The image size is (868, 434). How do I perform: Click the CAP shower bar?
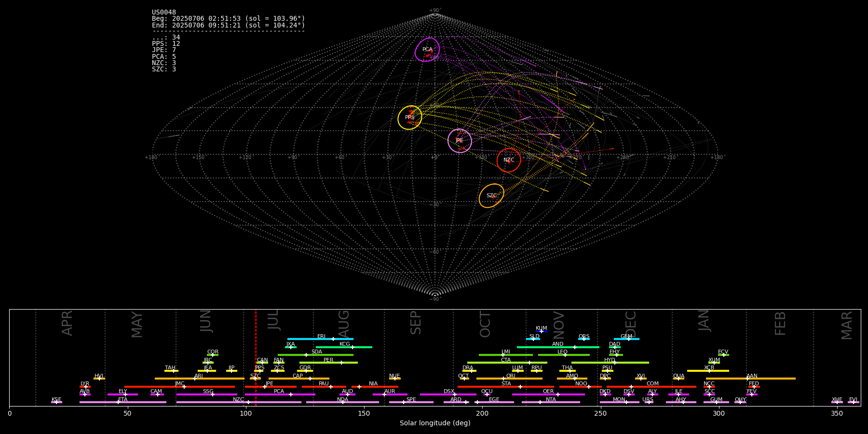299,379
